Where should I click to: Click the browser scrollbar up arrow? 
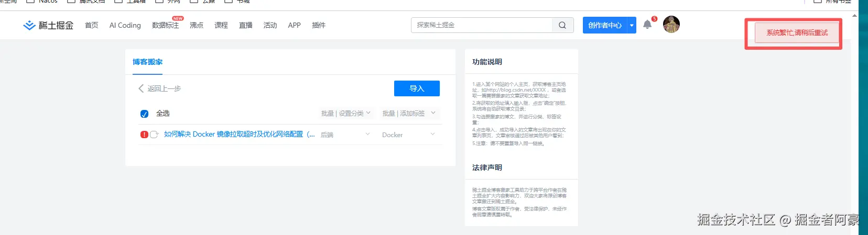(x=855, y=16)
